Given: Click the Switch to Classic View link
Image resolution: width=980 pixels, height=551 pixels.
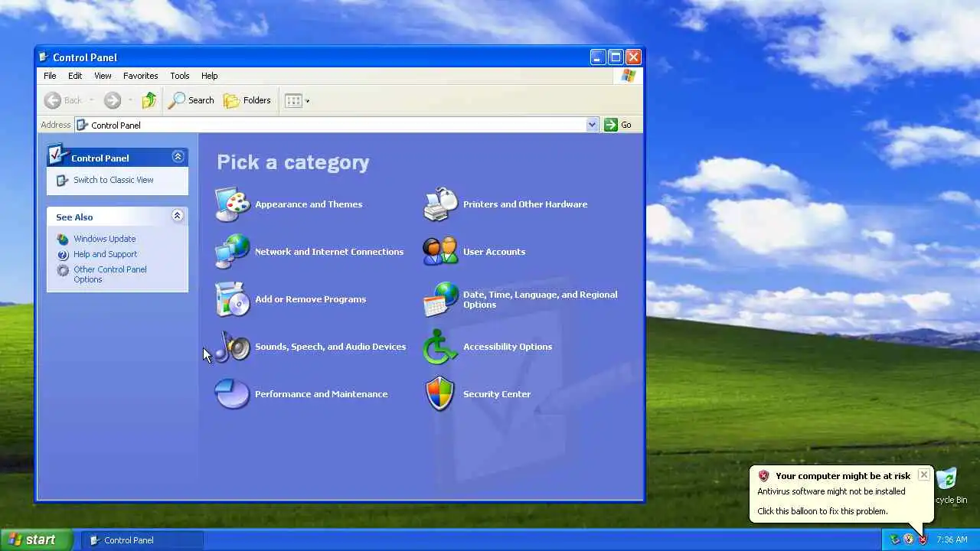Looking at the screenshot, I should click(x=113, y=180).
